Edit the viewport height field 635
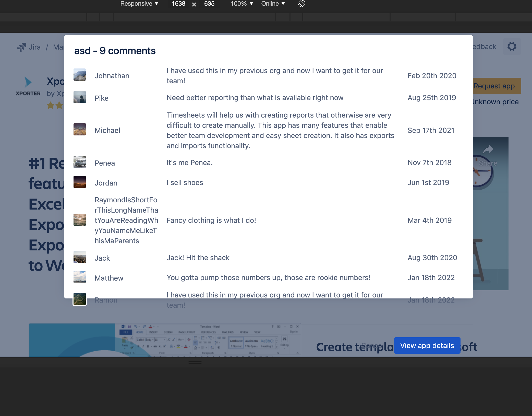The image size is (532, 416). [x=209, y=4]
